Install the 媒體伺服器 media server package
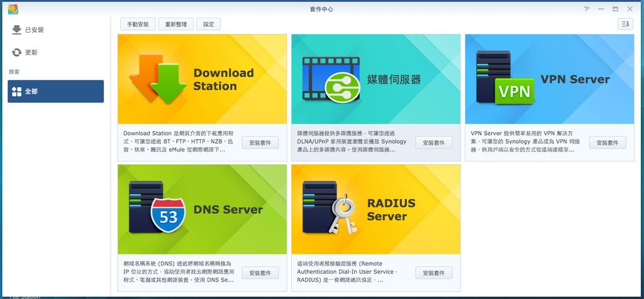Screen dimensions: 644x299 [434, 143]
